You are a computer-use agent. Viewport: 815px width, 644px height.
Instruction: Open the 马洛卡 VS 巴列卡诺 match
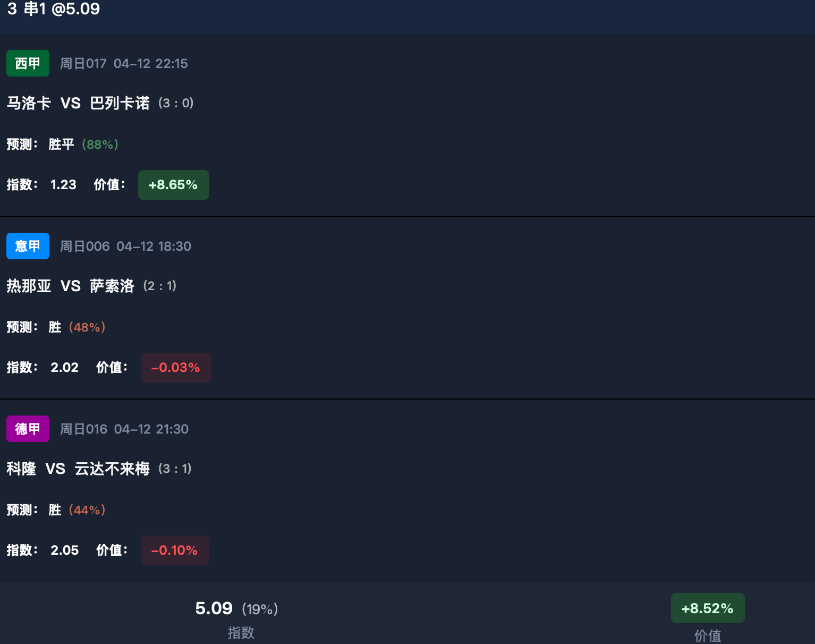click(x=78, y=103)
